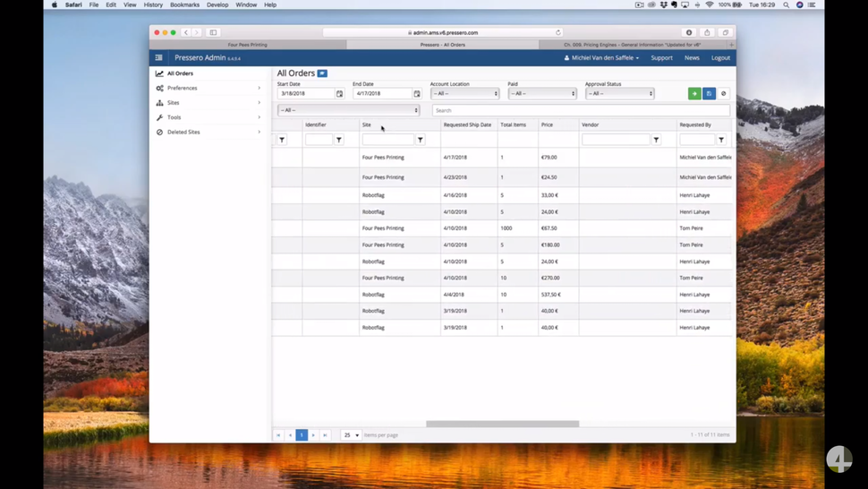This screenshot has width=868, height=489.
Task: Click the horizontal scrollbar below the table
Action: (502, 424)
